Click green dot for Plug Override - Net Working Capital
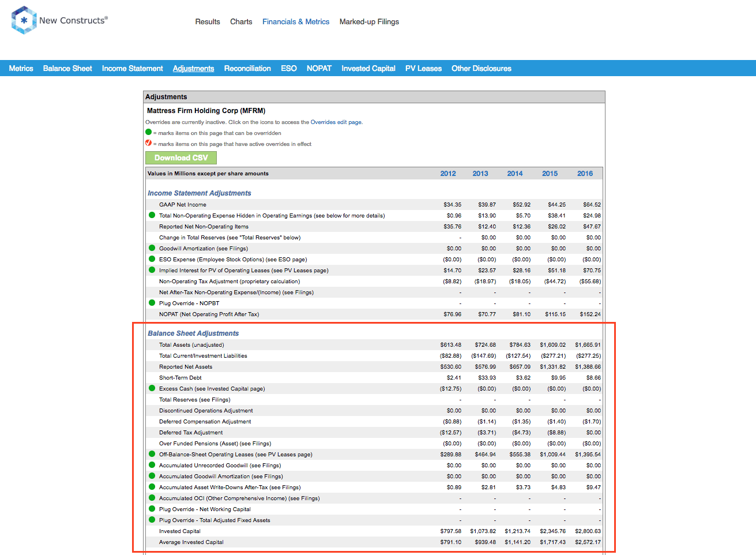This screenshot has width=756, height=555. (x=152, y=509)
